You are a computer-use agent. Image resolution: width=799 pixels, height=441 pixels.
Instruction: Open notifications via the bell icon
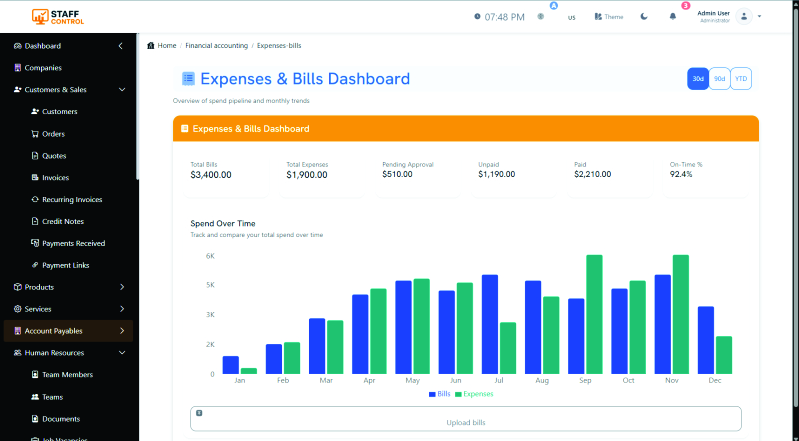(672, 17)
